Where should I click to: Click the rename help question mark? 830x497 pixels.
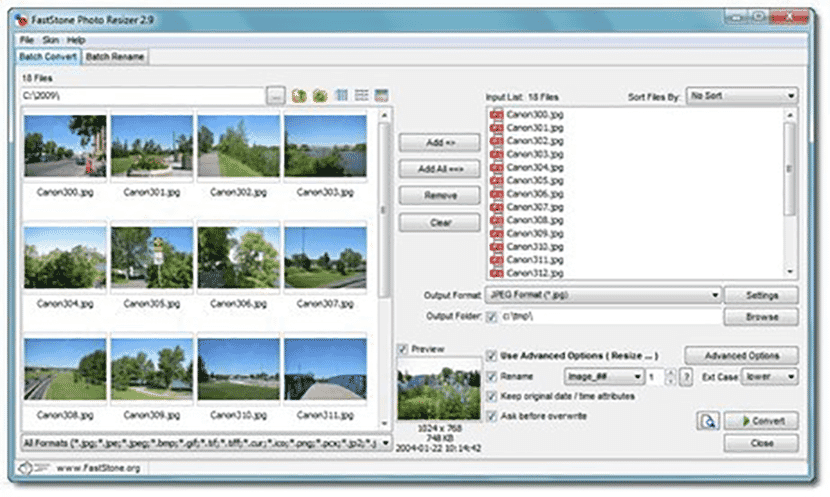686,376
